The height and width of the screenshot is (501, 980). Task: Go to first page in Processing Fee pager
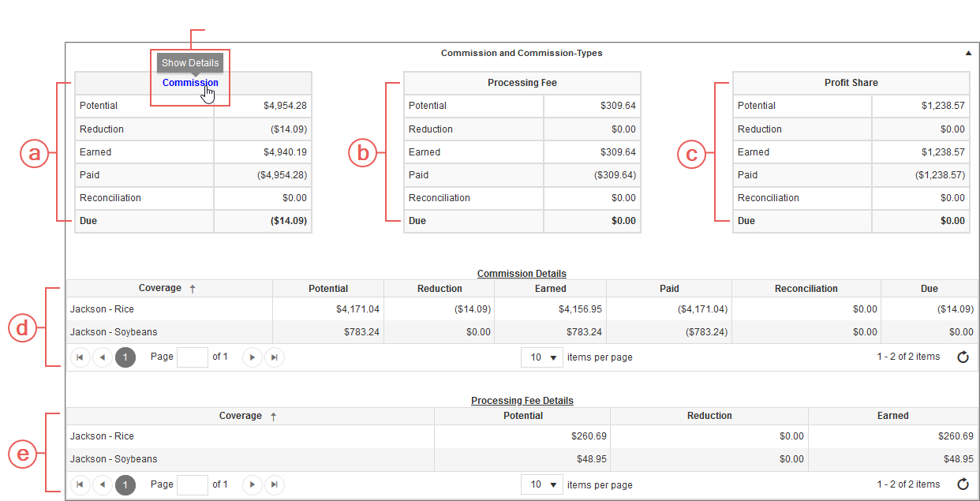pos(80,484)
